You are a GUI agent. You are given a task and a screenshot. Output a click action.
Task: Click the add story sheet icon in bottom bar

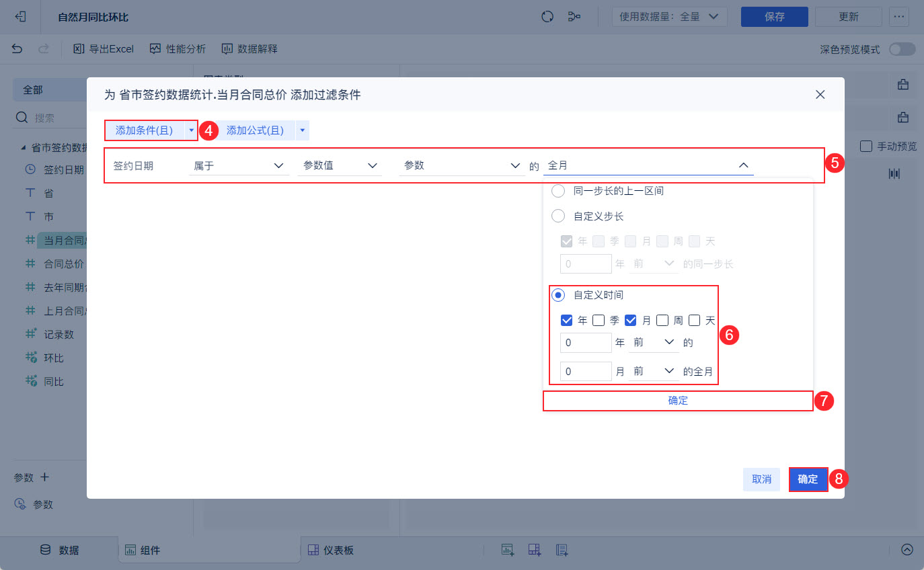click(562, 550)
